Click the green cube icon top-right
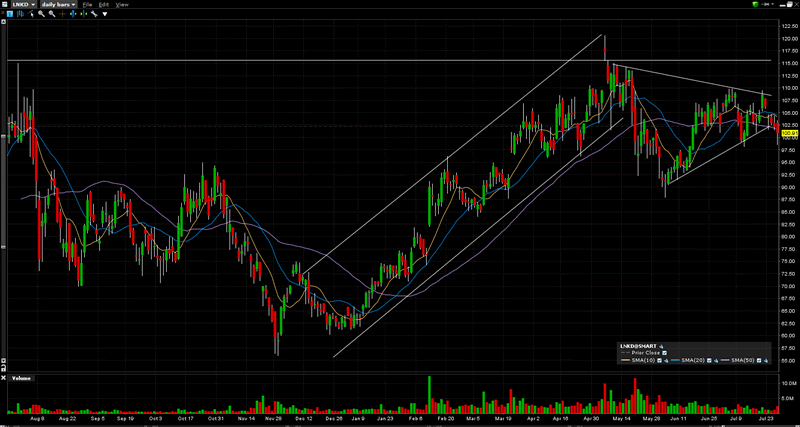This screenshot has width=800, height=427. coord(755,4)
